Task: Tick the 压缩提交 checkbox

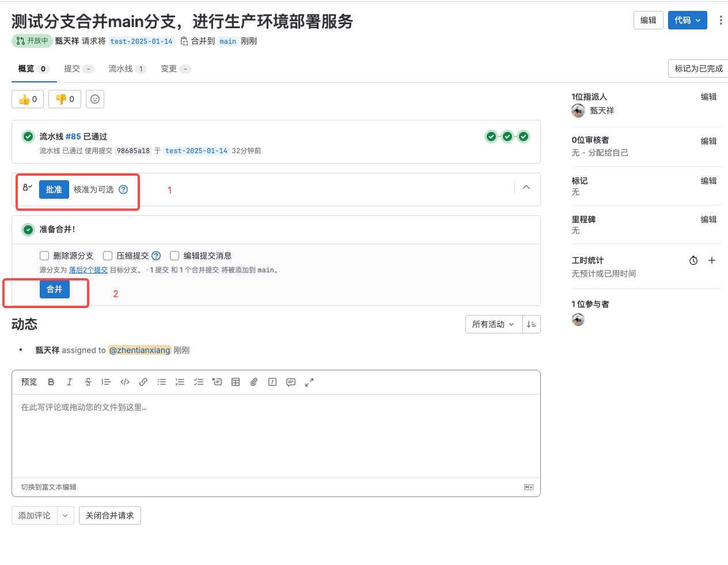Action: pyautogui.click(x=108, y=256)
